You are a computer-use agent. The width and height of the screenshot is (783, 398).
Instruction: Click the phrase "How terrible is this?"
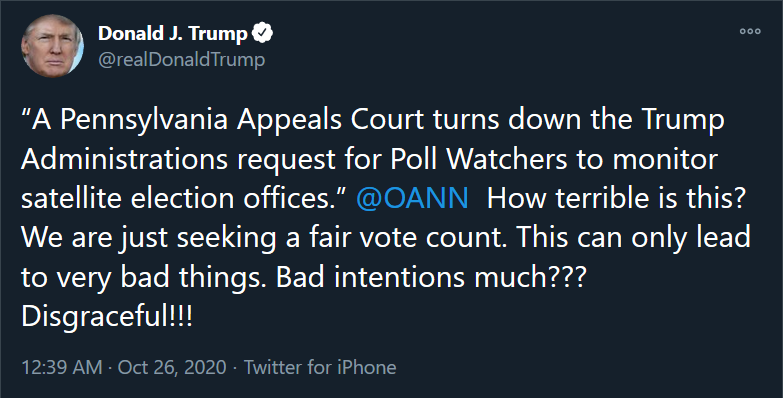(x=616, y=198)
